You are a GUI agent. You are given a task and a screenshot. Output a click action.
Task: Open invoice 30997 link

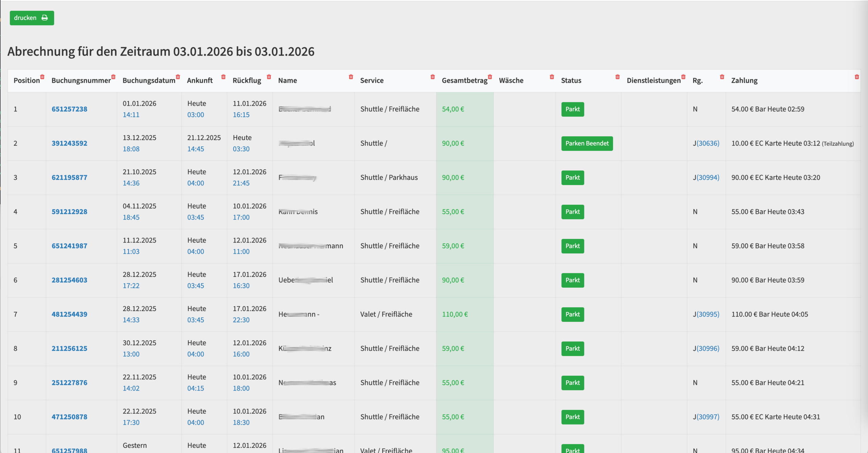(708, 417)
